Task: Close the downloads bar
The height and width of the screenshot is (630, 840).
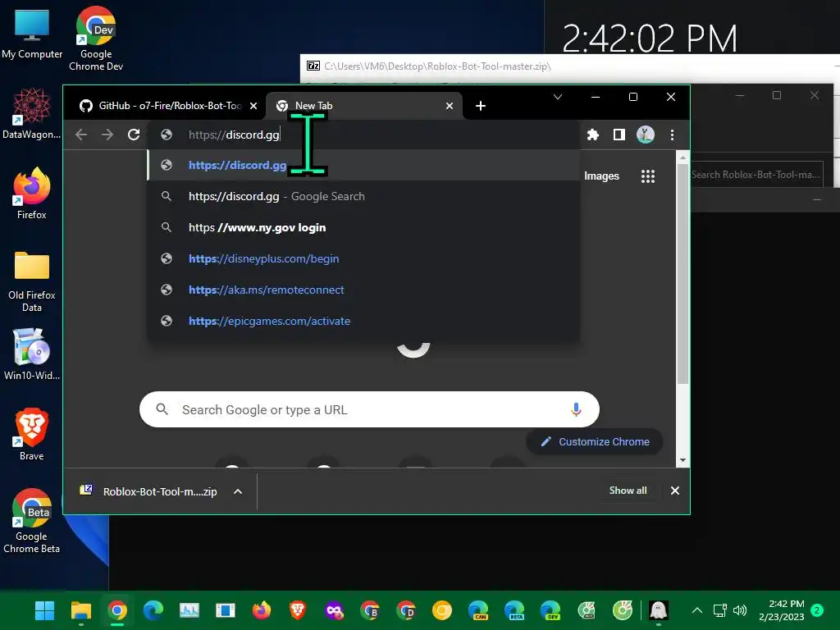Action: click(675, 491)
